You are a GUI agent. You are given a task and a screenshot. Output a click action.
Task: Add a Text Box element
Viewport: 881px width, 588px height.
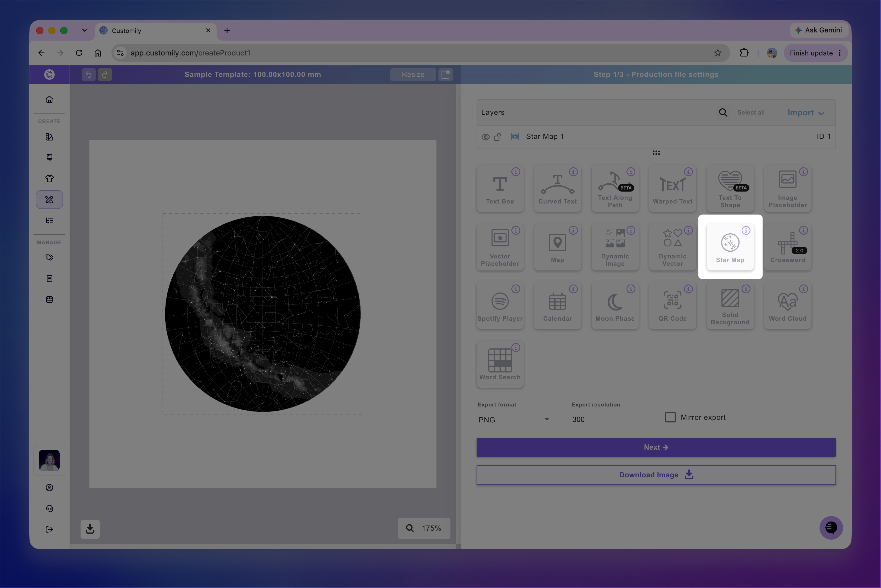click(500, 188)
